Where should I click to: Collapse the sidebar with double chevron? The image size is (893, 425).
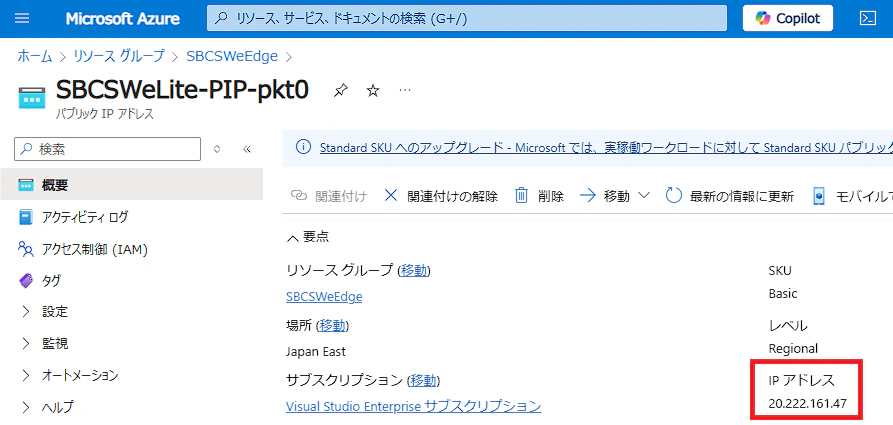247,149
